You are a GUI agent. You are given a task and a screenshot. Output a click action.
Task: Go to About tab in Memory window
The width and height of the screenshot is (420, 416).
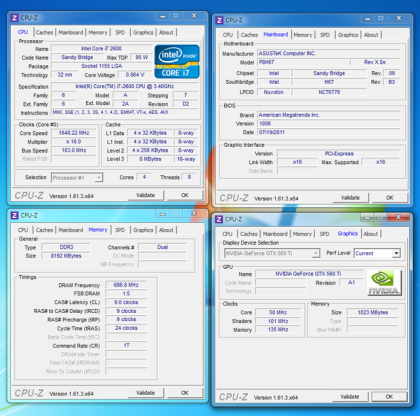(166, 230)
